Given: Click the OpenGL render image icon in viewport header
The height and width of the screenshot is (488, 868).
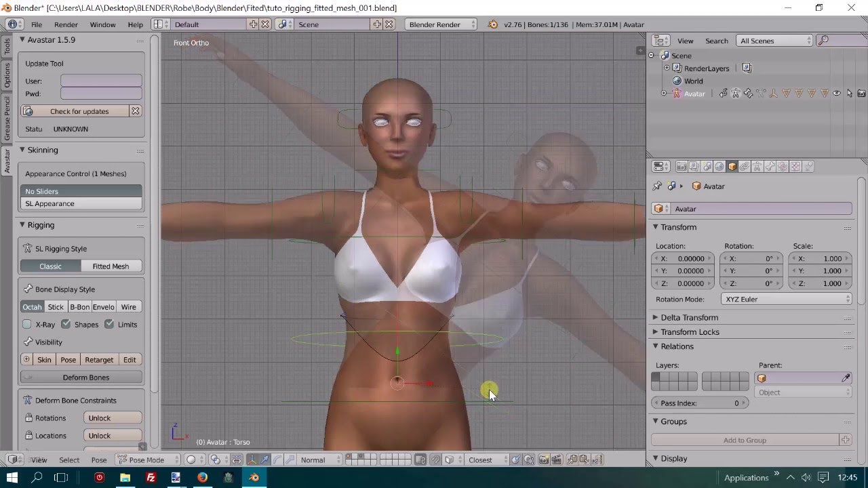Looking at the screenshot, I should [542, 460].
